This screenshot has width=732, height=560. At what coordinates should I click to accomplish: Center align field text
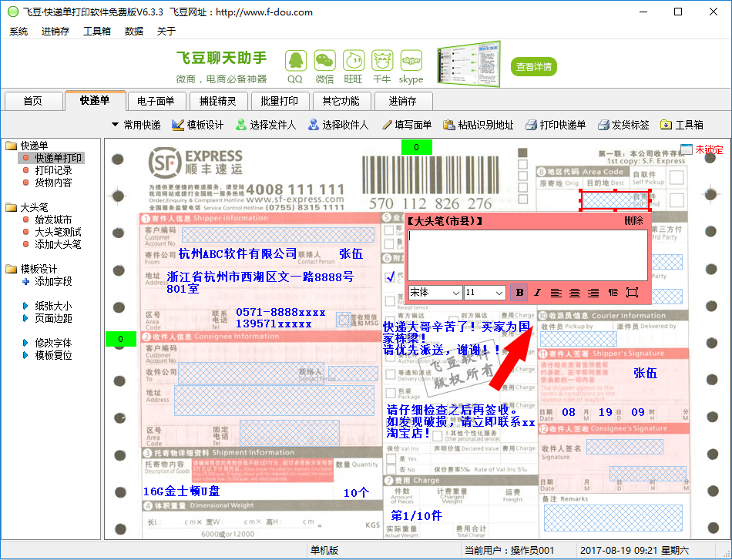click(x=575, y=293)
